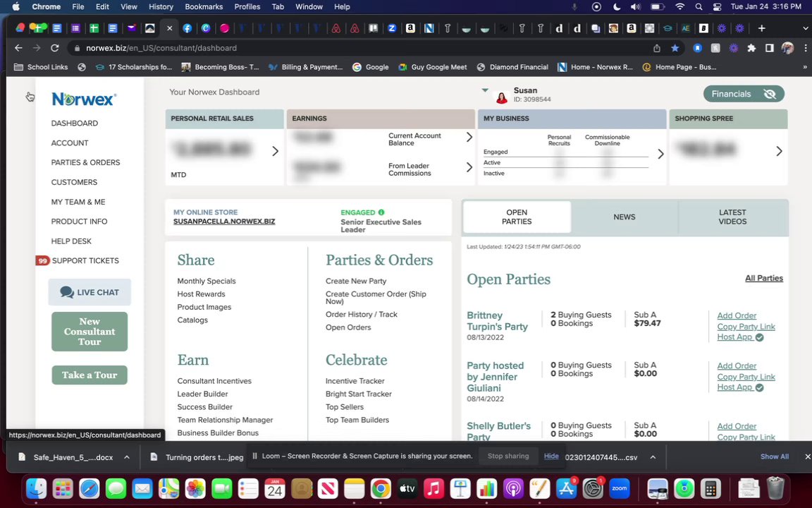812x508 pixels.
Task: Click share icon in address bar
Action: tap(657, 48)
